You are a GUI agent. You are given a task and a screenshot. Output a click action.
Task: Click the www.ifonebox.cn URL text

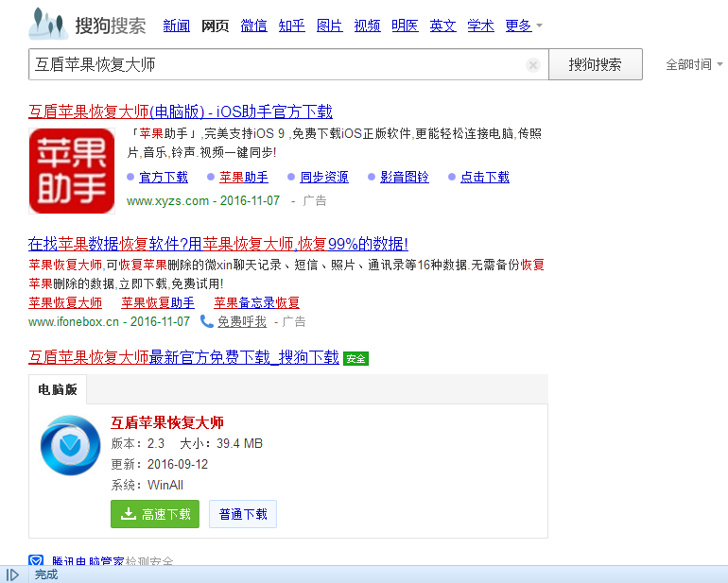74,321
